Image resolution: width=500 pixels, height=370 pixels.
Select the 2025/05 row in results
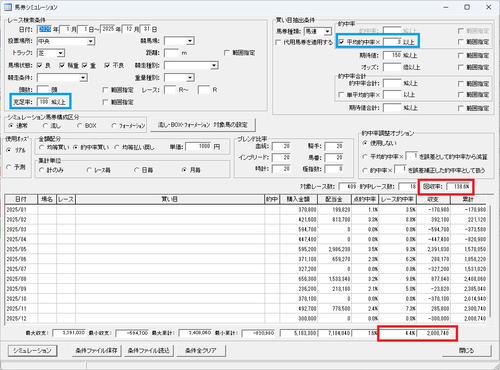[246, 250]
